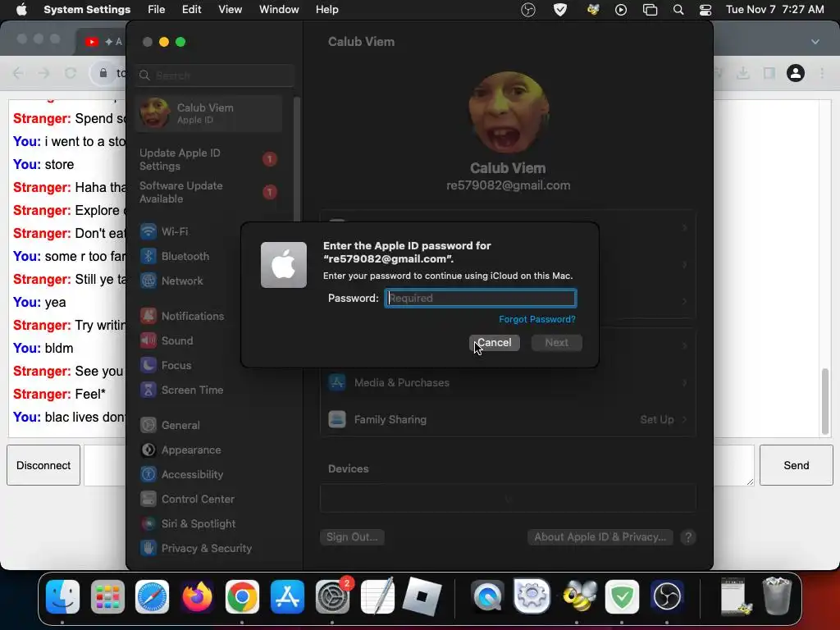Image resolution: width=840 pixels, height=630 pixels.
Task: Open Family Sharing Set Up row
Action: pyautogui.click(x=508, y=419)
